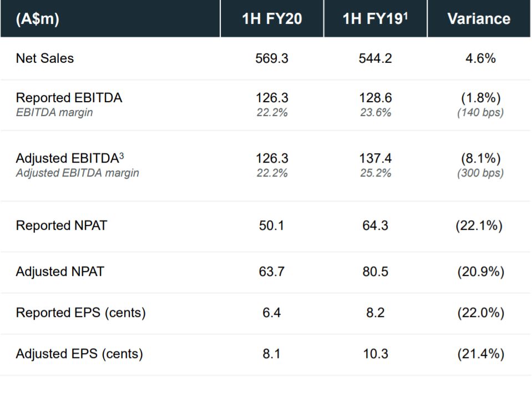Click the (300 bps) margin variance
Screen dimensions: 532x393
480,173
